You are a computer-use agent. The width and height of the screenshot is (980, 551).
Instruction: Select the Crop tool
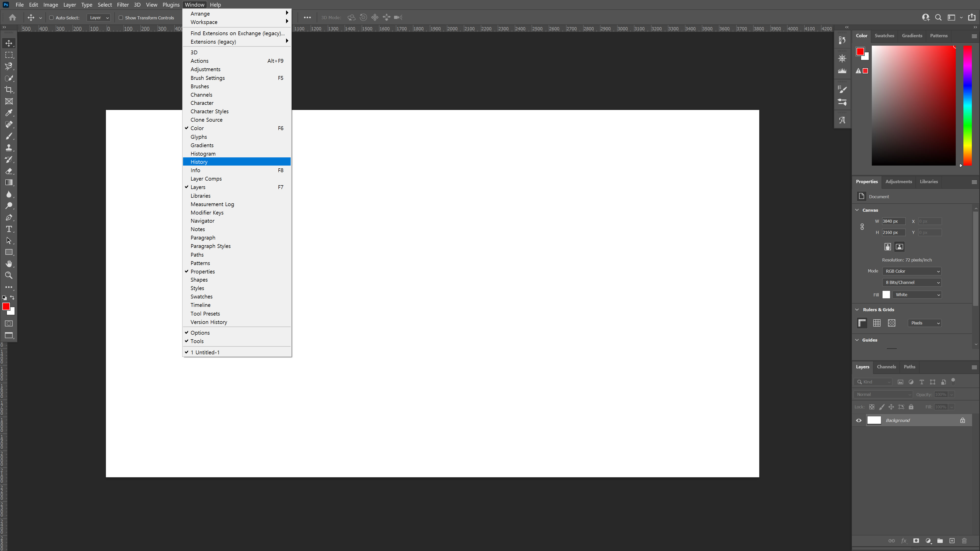click(9, 90)
